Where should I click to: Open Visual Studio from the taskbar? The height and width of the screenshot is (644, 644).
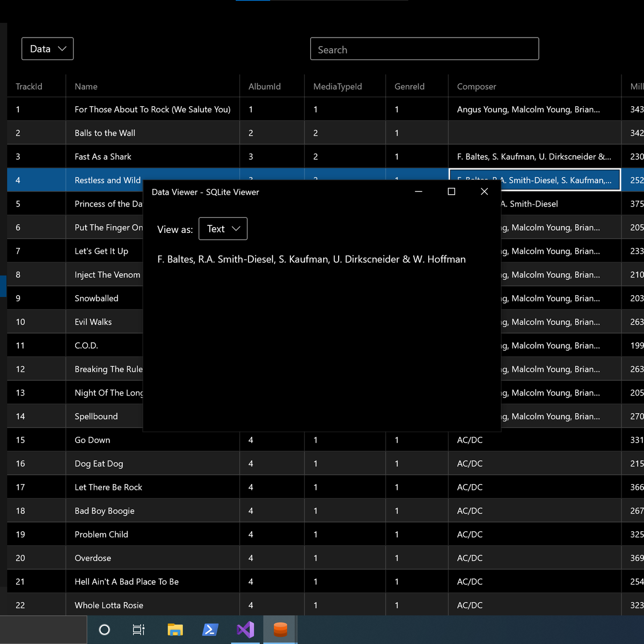(x=245, y=629)
